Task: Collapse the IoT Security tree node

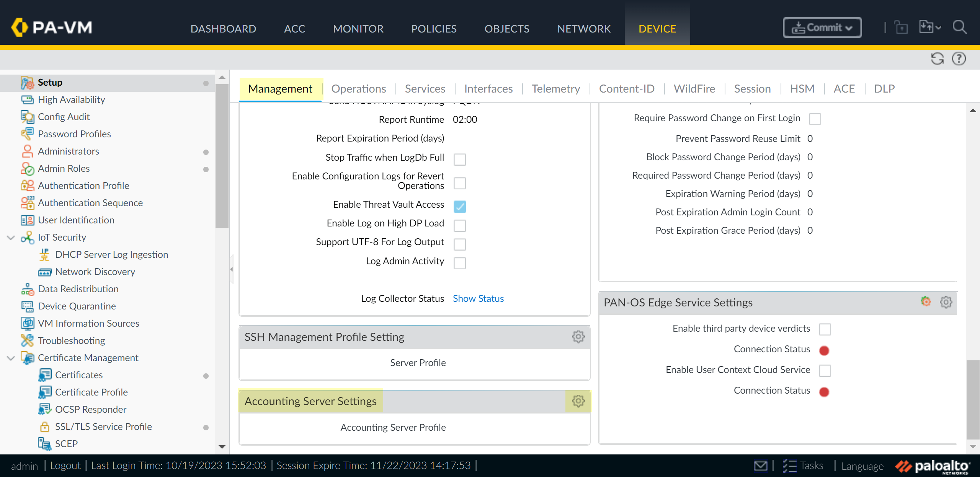Action: (x=11, y=238)
